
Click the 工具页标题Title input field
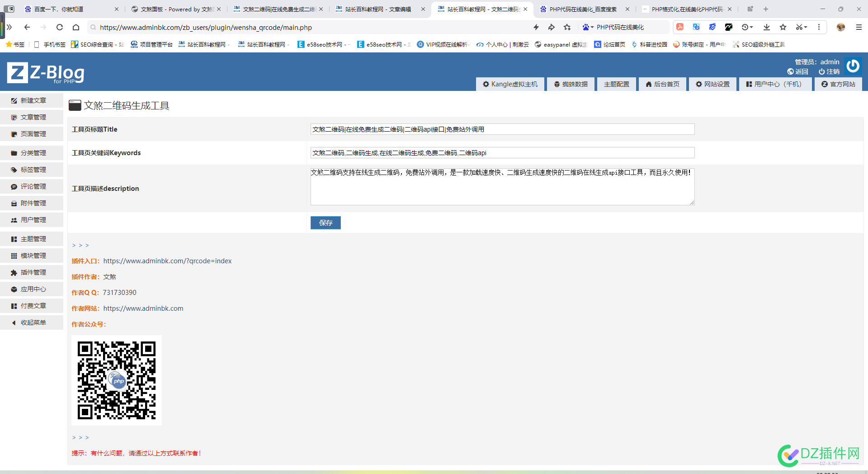(x=502, y=129)
